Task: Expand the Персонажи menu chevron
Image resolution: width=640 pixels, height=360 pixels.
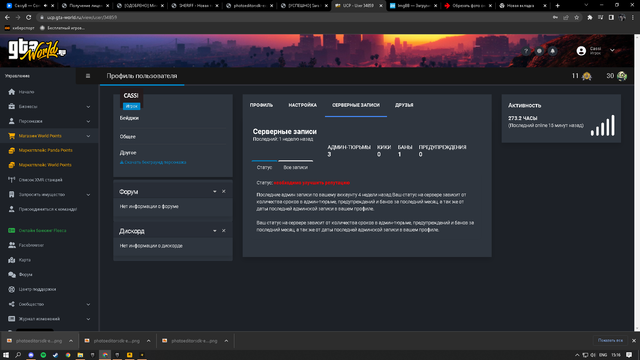Action: point(88,121)
